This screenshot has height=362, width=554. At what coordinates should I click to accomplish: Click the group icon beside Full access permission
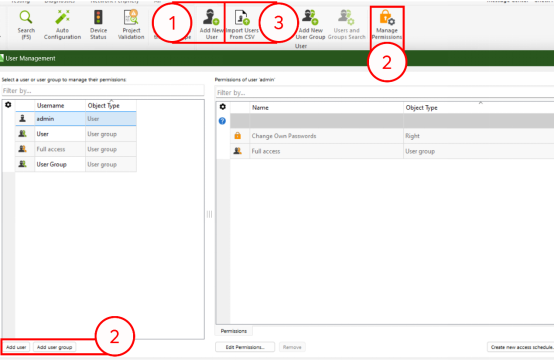(x=237, y=151)
